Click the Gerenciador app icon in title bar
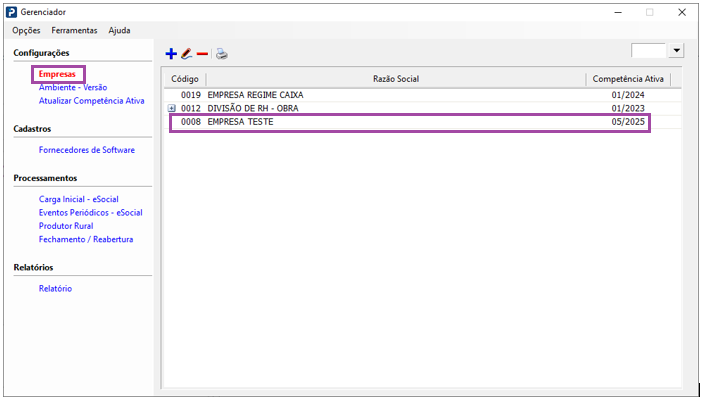The width and height of the screenshot is (702, 400). [12, 12]
